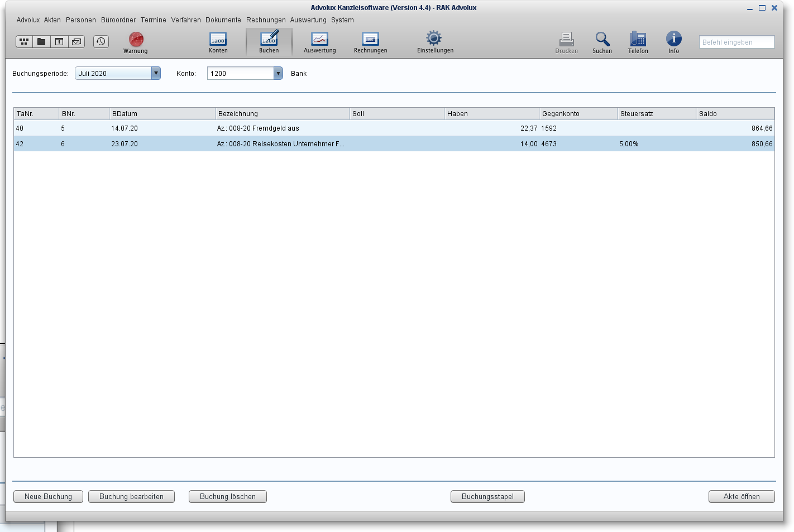This screenshot has height=532, width=794.
Task: Click the Buchung bearbeiten button
Action: click(x=132, y=497)
